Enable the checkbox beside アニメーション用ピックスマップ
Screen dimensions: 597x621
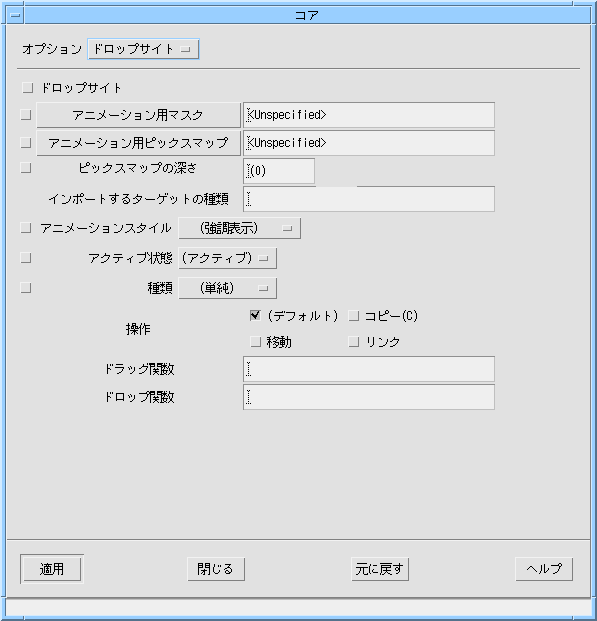pos(26,143)
